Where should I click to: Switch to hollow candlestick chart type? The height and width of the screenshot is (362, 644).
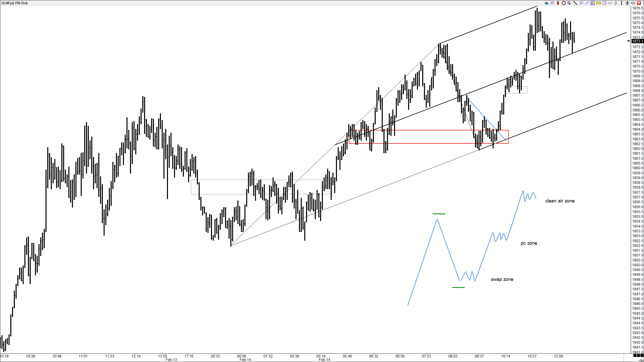tap(616, 3)
